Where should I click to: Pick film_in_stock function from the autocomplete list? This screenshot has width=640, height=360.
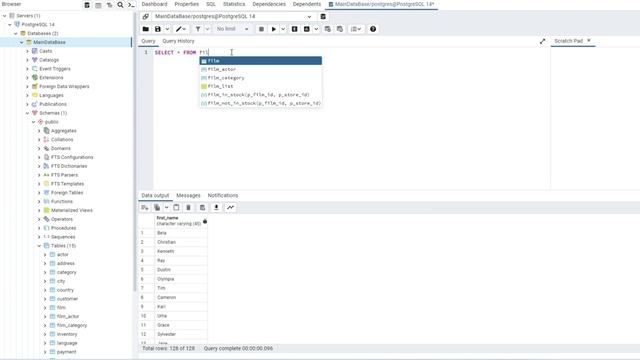click(x=260, y=95)
